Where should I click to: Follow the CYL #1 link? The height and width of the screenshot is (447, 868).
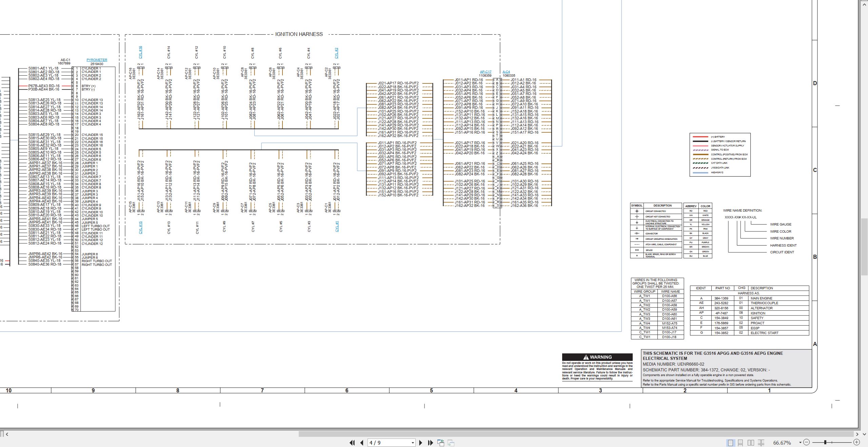(x=337, y=227)
